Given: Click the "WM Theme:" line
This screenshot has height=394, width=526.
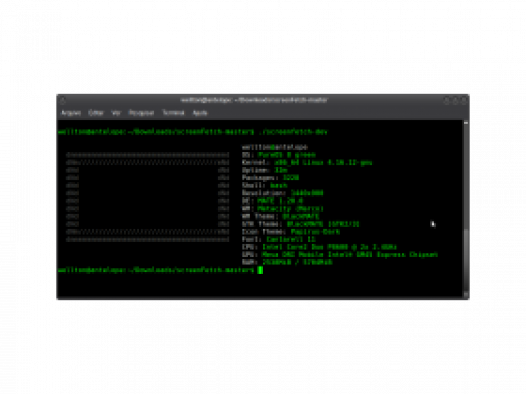Looking at the screenshot, I should point(281,216).
